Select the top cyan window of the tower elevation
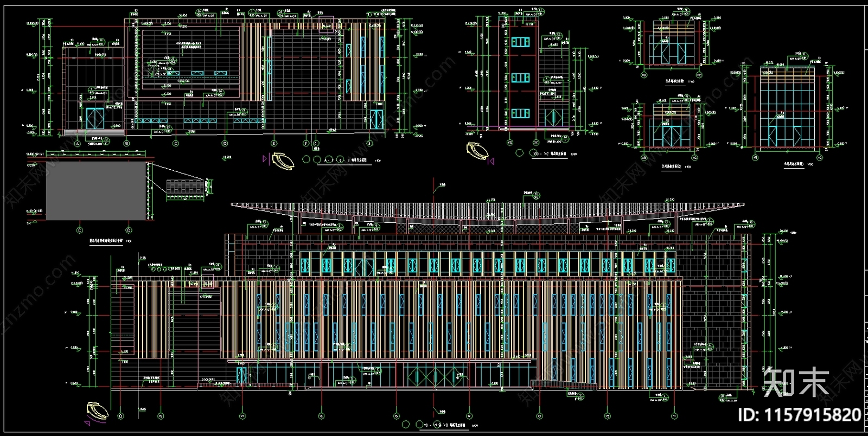 click(x=520, y=42)
